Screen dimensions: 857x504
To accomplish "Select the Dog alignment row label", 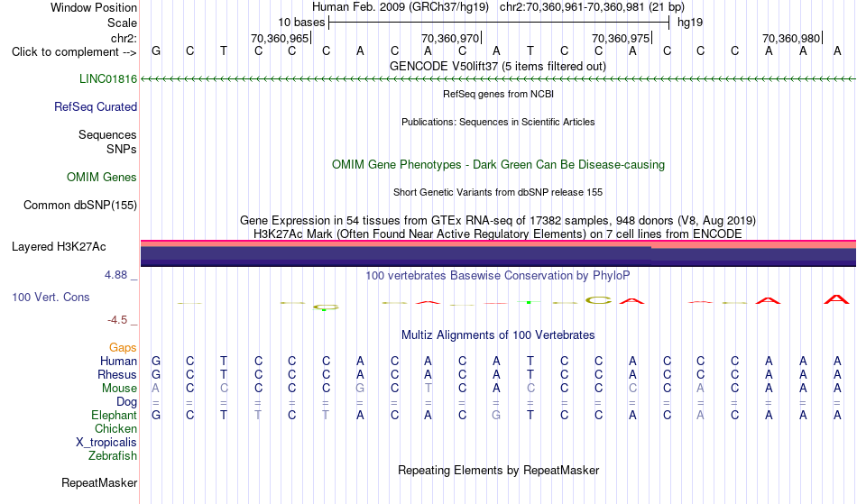I will [127, 402].
